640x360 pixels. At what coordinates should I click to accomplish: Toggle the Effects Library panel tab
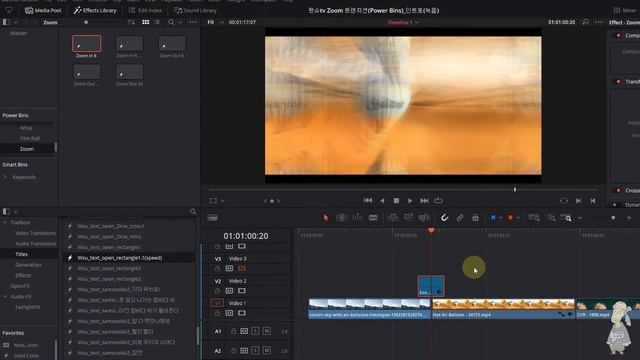click(x=95, y=10)
